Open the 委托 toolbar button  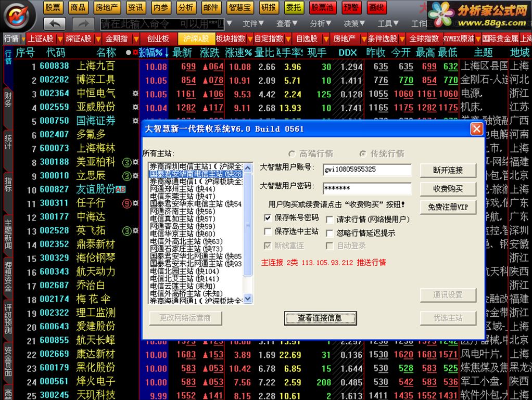pyautogui.click(x=294, y=7)
